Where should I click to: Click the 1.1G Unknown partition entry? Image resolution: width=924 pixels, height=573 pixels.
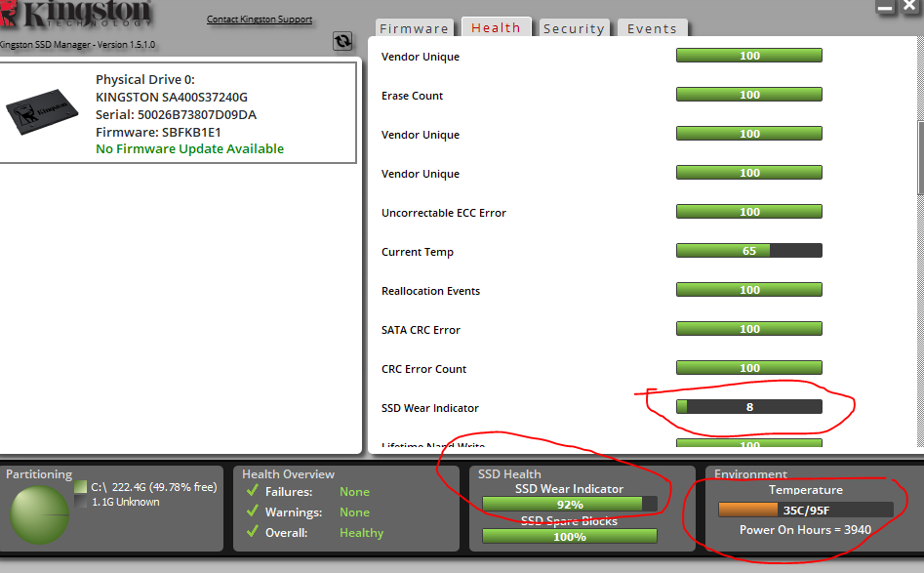pos(126,502)
